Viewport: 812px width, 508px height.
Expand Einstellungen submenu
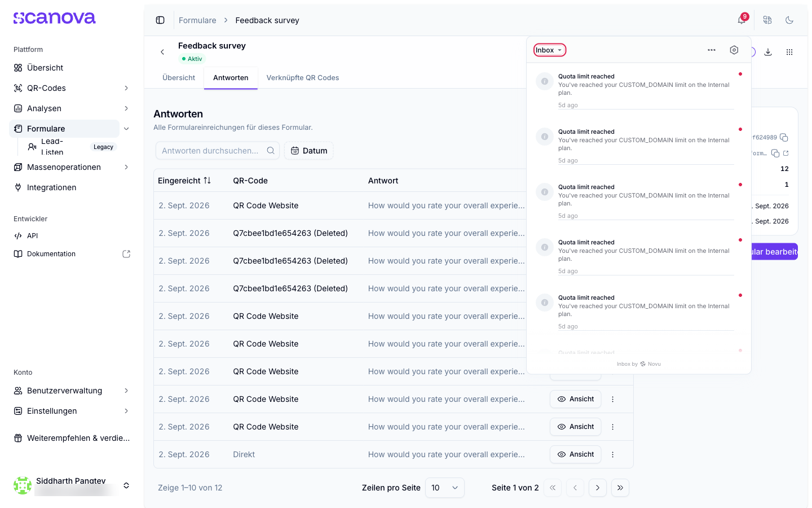coord(126,411)
